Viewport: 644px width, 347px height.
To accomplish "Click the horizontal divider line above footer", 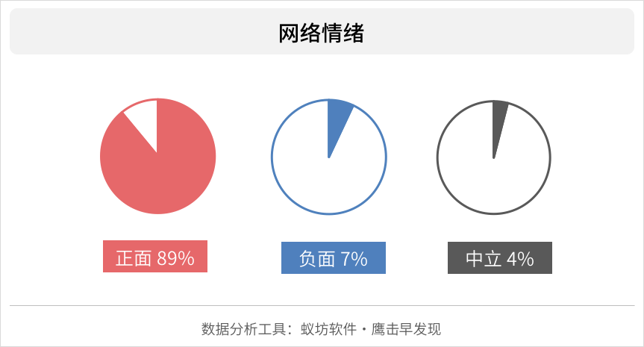I will 322,305.
